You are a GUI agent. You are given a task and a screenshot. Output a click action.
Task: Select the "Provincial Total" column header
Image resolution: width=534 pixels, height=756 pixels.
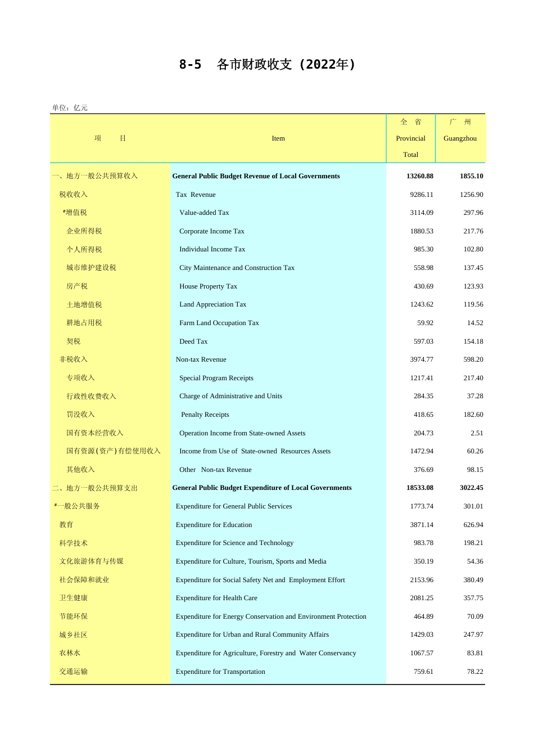410,138
